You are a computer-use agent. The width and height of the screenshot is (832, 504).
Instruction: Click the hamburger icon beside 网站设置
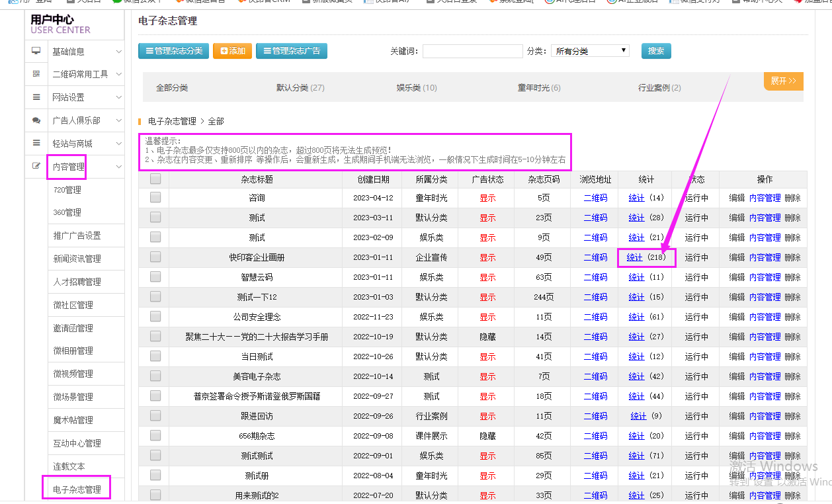tap(36, 97)
